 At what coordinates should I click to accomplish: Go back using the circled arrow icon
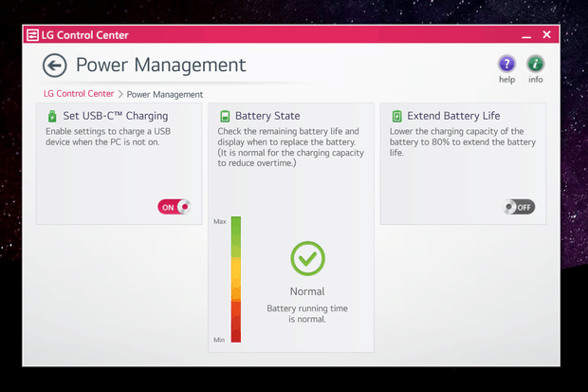(55, 65)
